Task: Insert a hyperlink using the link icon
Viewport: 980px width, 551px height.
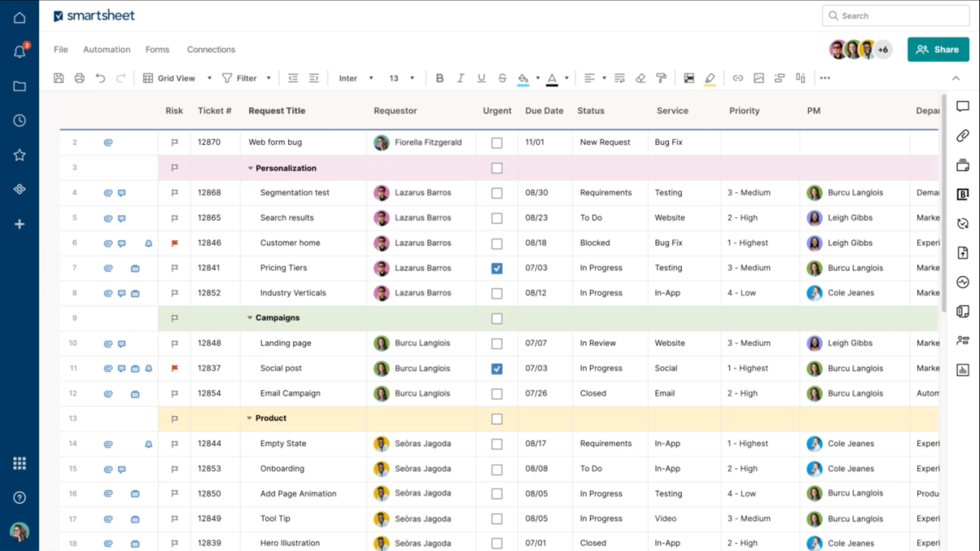Action: tap(738, 78)
